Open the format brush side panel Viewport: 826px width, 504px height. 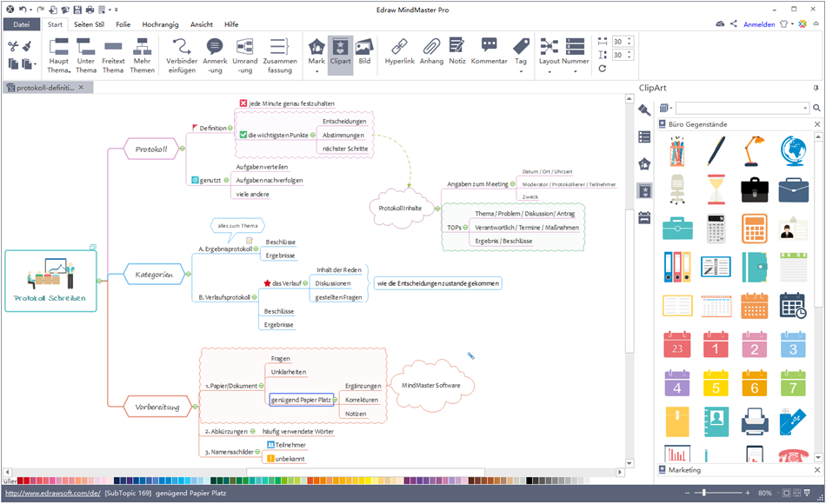[644, 110]
